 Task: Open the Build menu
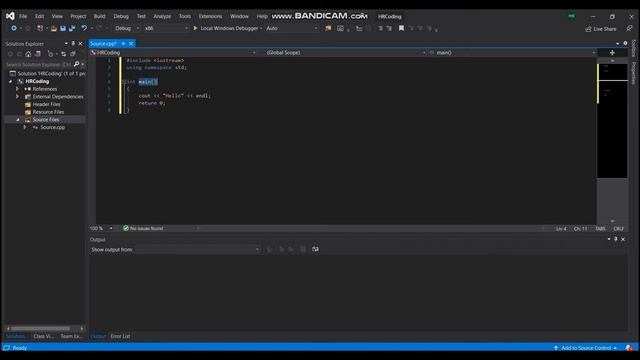(x=100, y=16)
